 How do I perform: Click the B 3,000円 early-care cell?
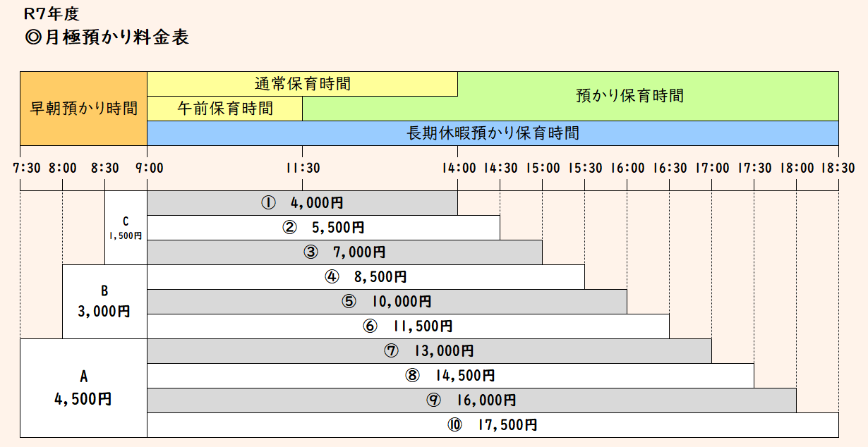104,302
